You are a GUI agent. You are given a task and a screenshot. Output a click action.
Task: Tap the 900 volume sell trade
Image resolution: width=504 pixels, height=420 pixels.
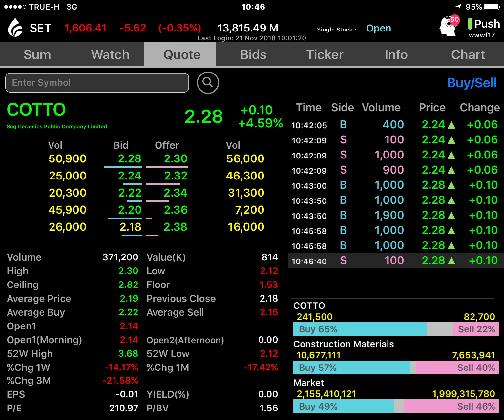tap(393, 170)
